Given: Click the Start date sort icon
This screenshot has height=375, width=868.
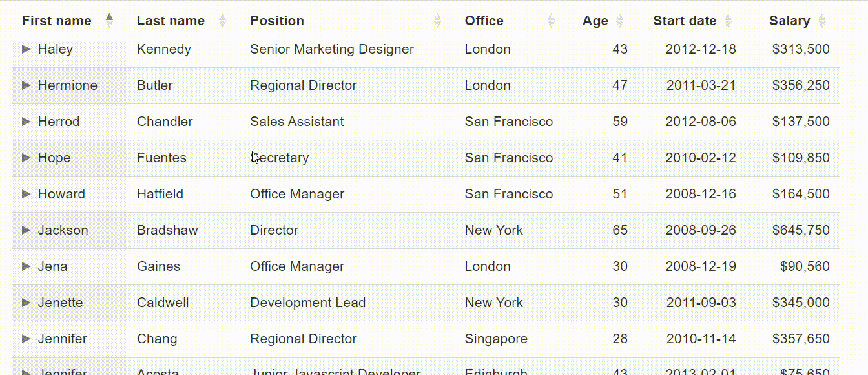Looking at the screenshot, I should (728, 21).
